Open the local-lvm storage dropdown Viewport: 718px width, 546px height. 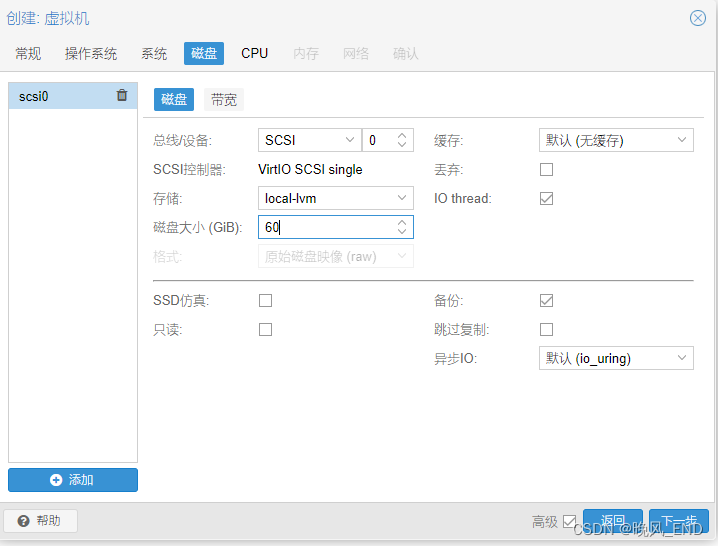(402, 198)
